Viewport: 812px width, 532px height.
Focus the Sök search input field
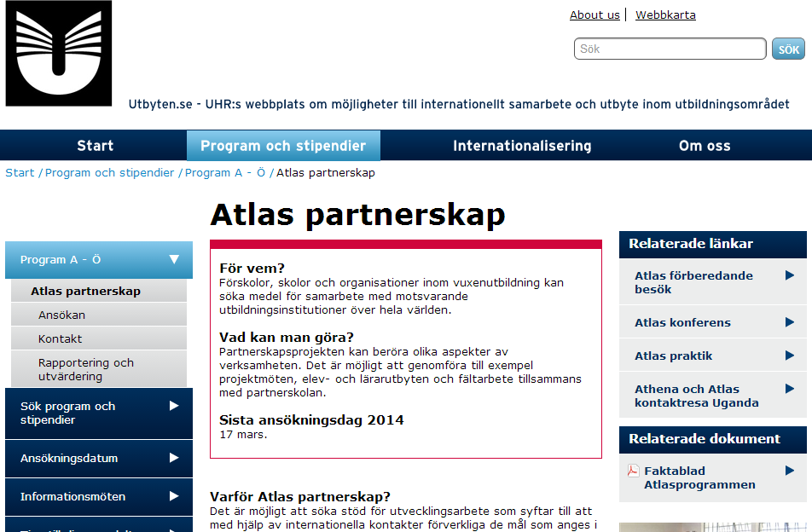(x=670, y=49)
